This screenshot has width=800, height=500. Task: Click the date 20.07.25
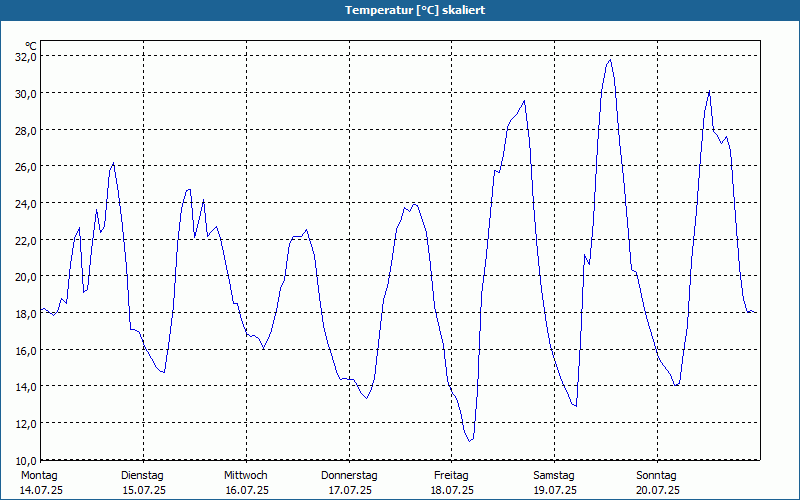(658, 491)
